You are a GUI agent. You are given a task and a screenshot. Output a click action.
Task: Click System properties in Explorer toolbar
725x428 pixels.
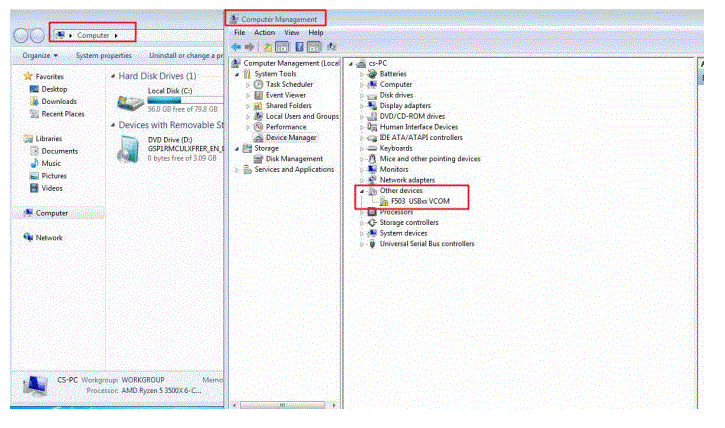(x=104, y=55)
